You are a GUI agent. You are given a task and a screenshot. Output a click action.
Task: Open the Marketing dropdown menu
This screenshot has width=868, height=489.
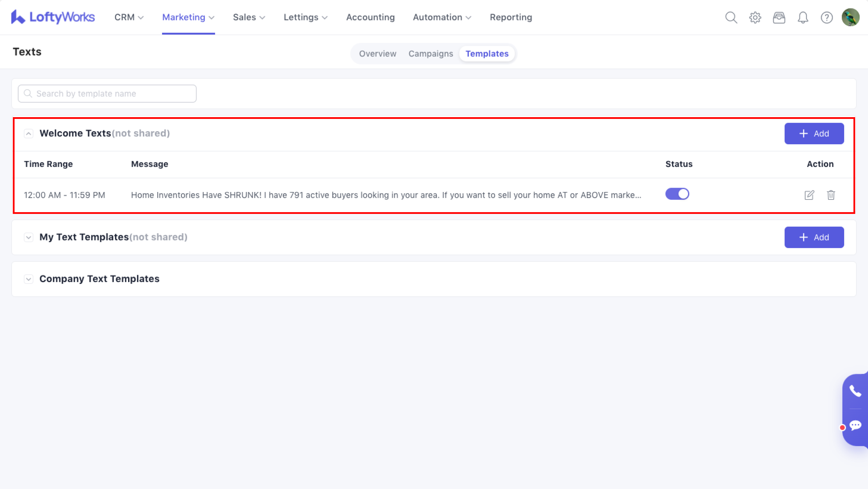[188, 17]
